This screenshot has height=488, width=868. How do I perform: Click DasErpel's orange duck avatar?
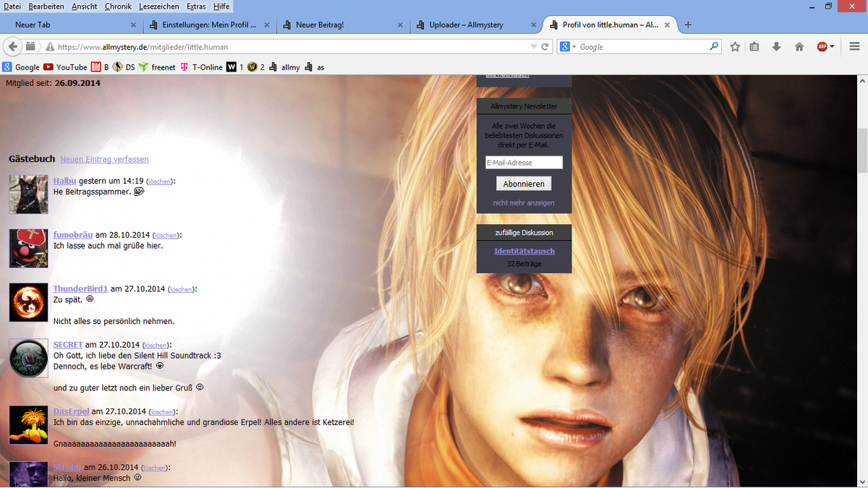29,424
